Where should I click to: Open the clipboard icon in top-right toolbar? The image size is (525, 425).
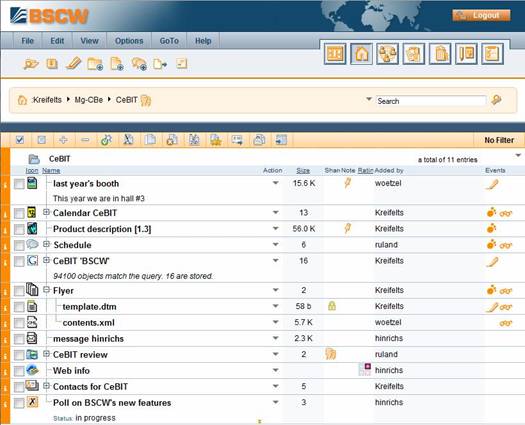pyautogui.click(x=440, y=54)
